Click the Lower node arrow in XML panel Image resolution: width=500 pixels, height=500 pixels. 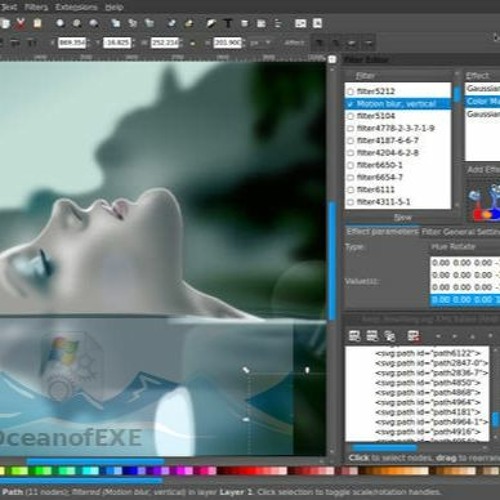tap(490, 336)
